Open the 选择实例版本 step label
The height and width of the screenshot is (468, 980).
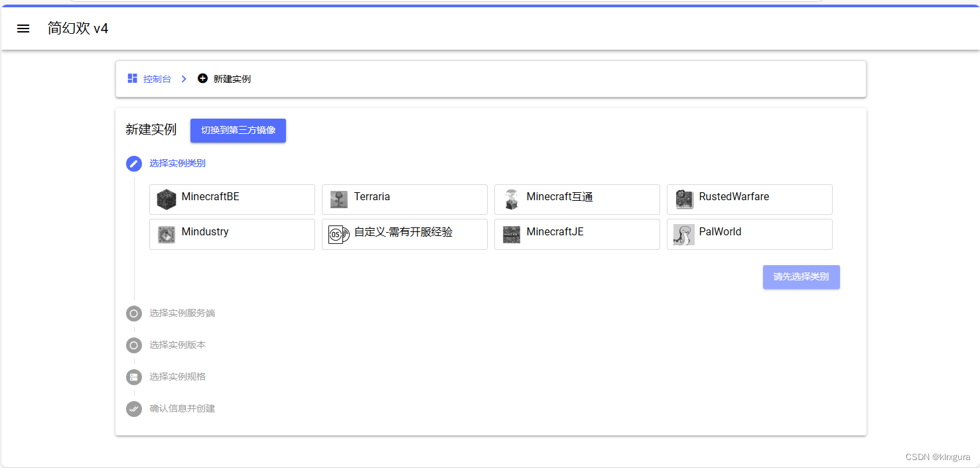coord(177,345)
